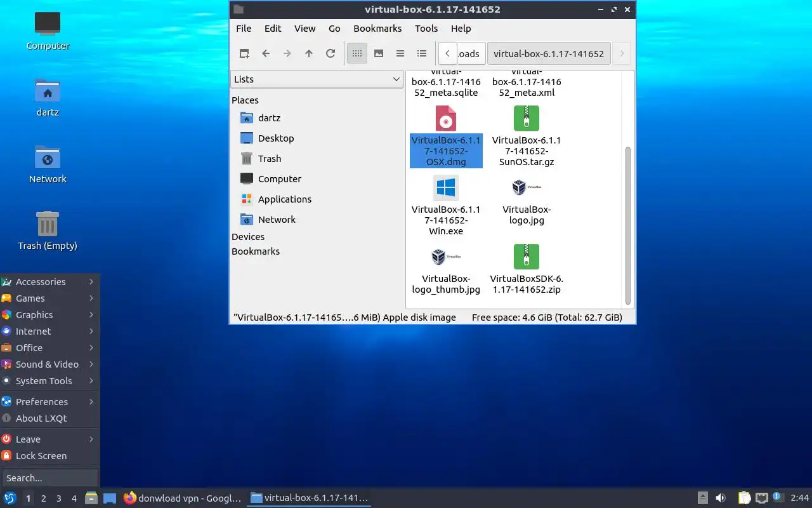Viewport: 812px width, 508px height.
Task: Switch to thumbnail view mode
Action: 379,54
